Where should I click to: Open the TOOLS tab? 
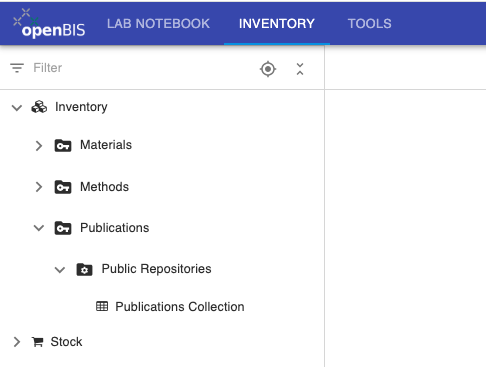pos(370,24)
